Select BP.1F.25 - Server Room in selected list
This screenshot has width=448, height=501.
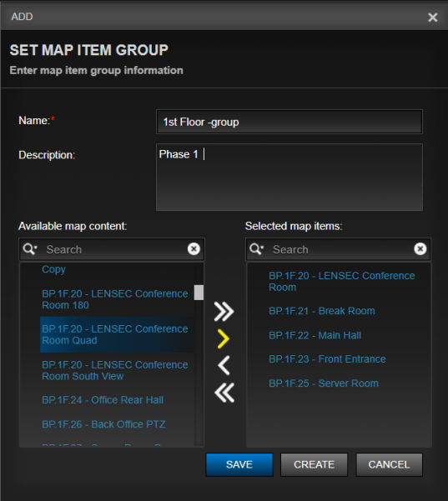pos(324,383)
